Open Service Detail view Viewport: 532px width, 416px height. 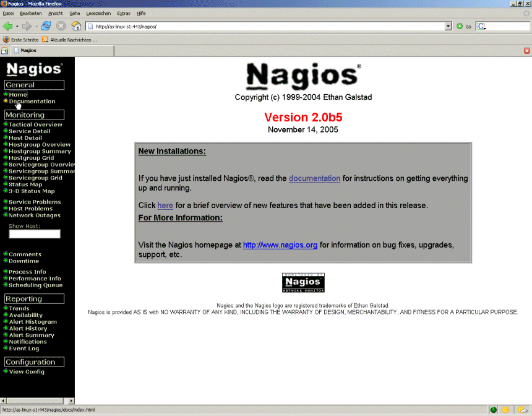(30, 131)
